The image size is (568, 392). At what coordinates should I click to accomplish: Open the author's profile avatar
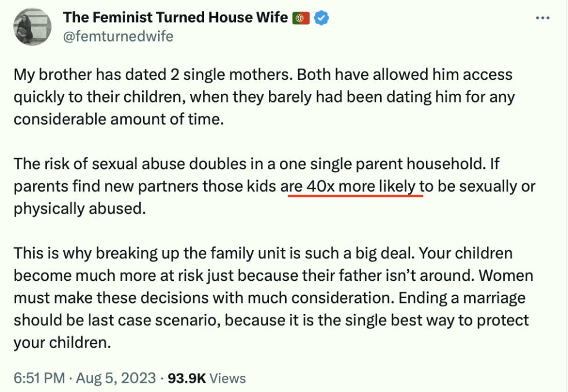32,27
